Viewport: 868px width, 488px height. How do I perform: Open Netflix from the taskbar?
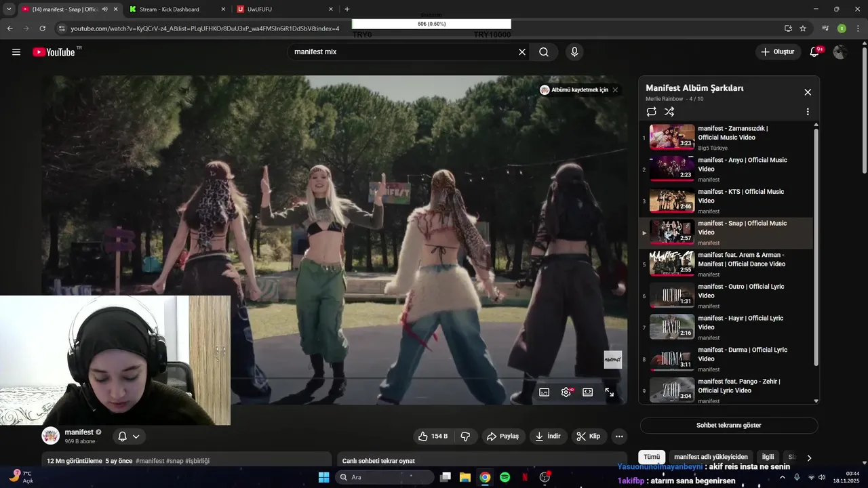pos(525,477)
